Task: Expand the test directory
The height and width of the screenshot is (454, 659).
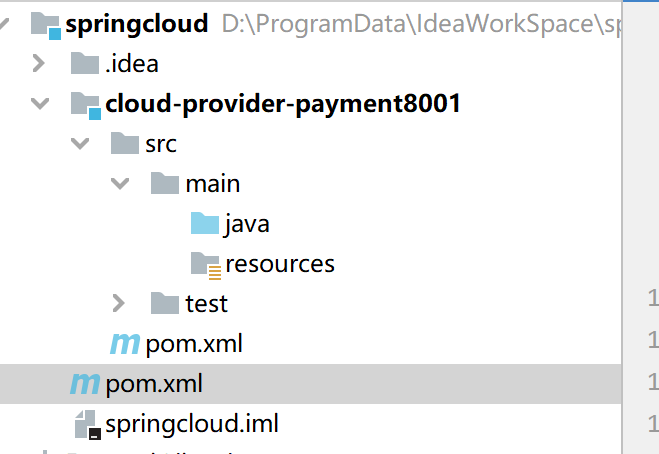Action: [x=119, y=303]
